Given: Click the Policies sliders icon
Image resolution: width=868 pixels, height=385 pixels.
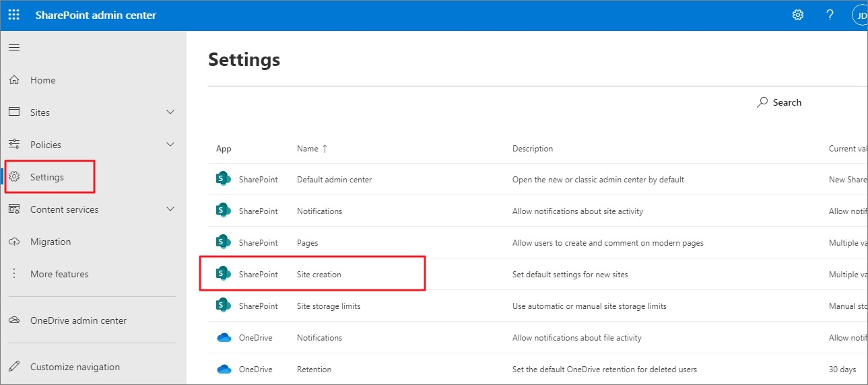Looking at the screenshot, I should click(14, 145).
